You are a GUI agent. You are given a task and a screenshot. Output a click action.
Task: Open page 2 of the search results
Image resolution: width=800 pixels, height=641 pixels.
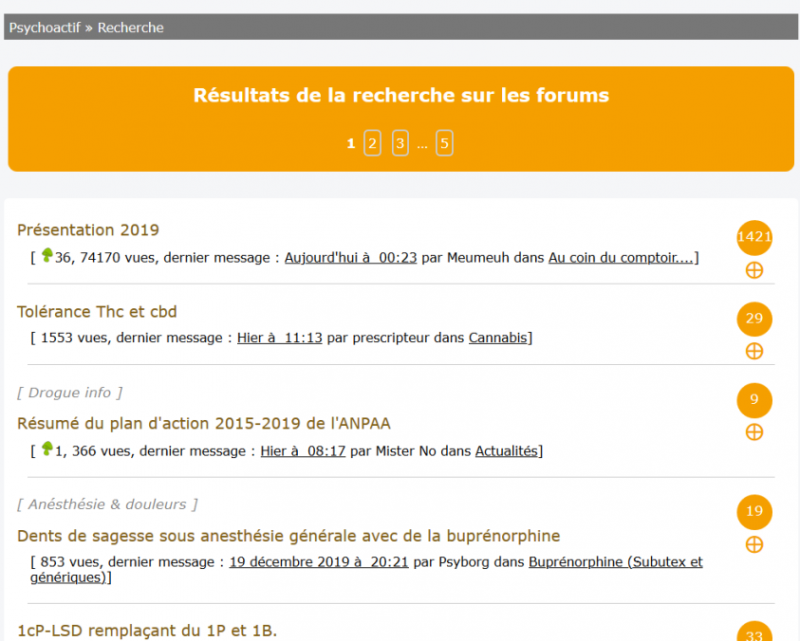coord(372,143)
